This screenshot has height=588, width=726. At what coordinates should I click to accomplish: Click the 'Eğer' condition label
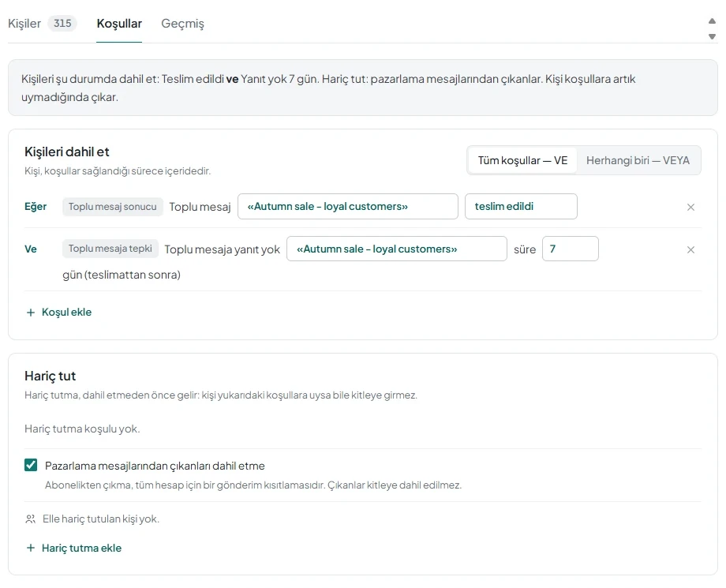pos(36,207)
